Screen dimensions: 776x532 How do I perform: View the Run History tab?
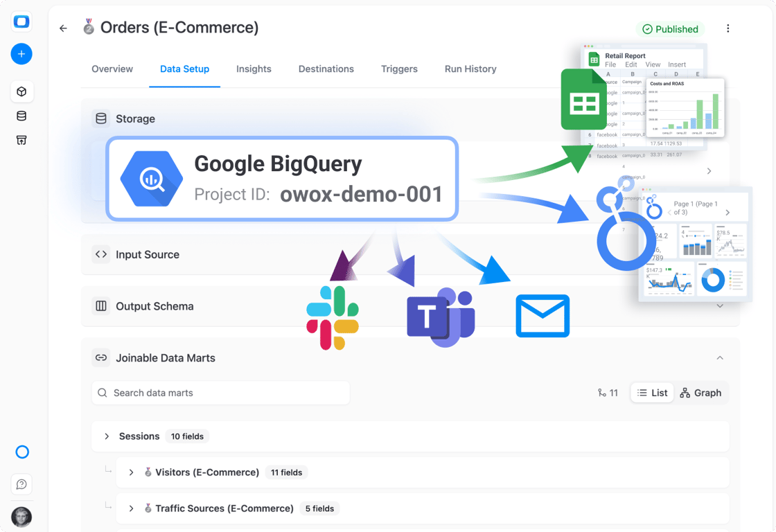point(470,69)
